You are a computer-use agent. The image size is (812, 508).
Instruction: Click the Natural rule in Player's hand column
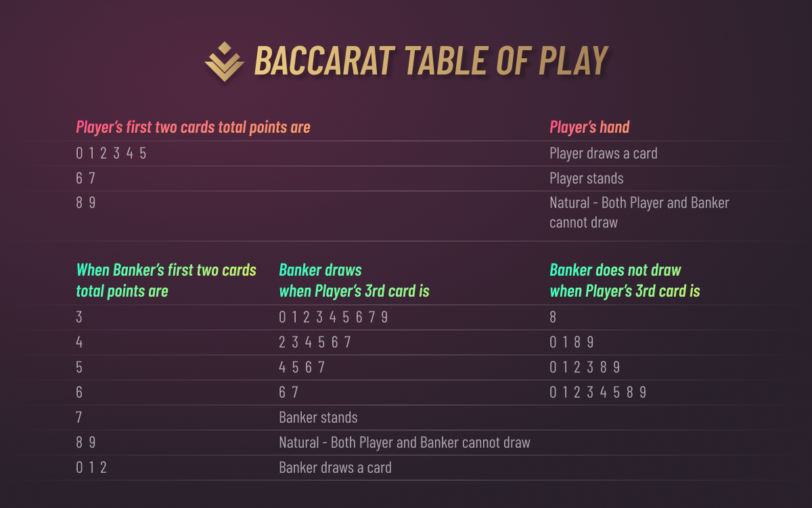point(639,213)
